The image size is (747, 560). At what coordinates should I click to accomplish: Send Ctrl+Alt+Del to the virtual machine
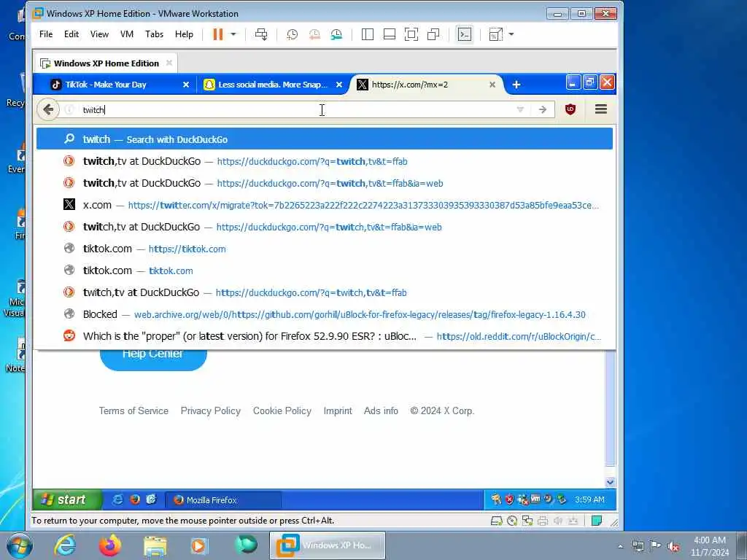(261, 34)
